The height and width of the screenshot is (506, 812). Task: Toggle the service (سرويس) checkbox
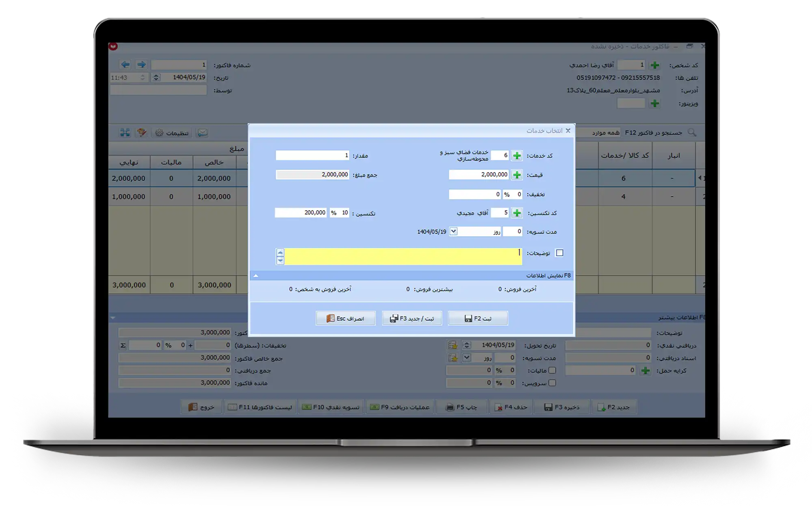coord(552,383)
